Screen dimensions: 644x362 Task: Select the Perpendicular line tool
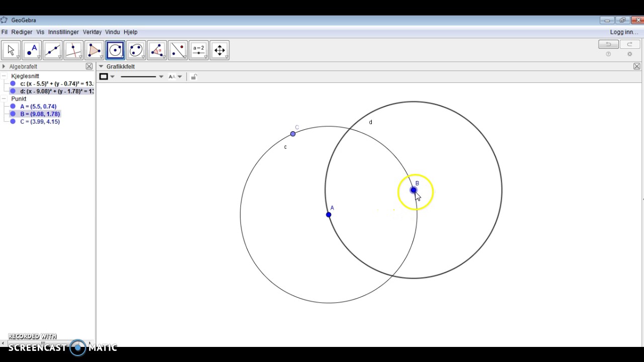73,50
